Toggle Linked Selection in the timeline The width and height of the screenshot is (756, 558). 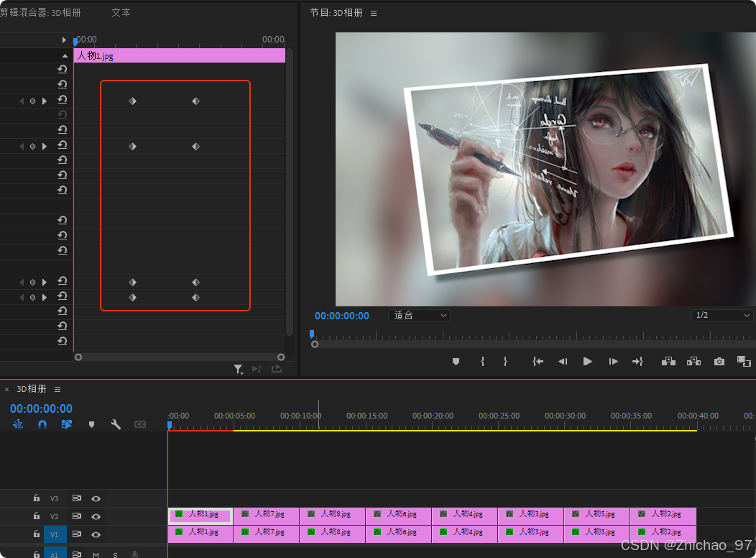click(x=67, y=424)
